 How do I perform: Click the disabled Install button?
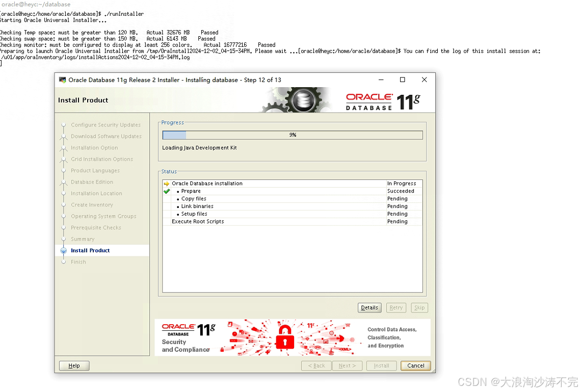[381, 365]
